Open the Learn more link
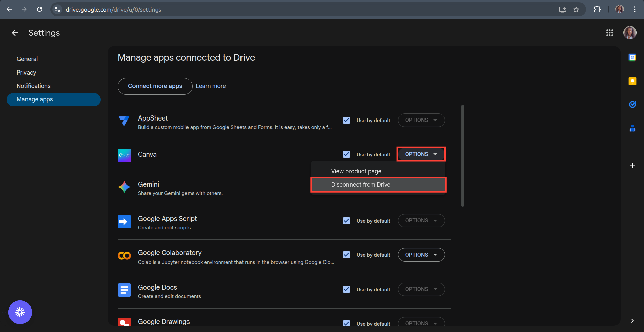The image size is (644, 332). click(211, 86)
